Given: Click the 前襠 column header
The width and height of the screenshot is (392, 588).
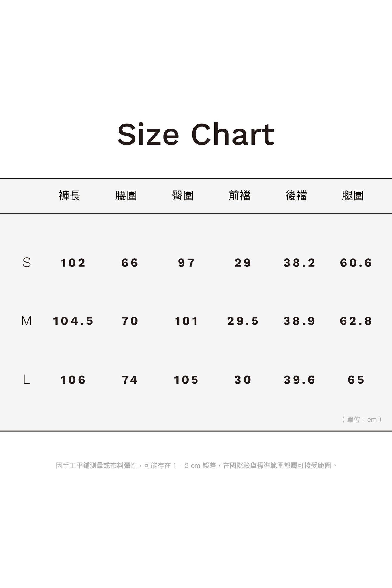Looking at the screenshot, I should pyautogui.click(x=239, y=196).
